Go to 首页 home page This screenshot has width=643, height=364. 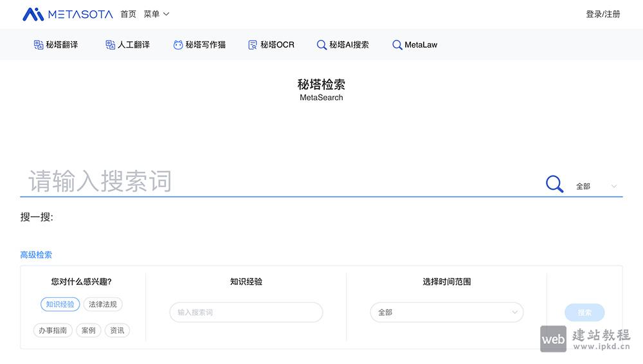[x=128, y=14]
